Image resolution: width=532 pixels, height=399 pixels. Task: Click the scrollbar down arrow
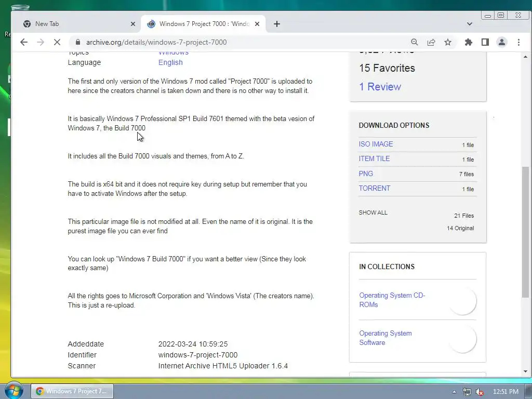tap(525, 371)
